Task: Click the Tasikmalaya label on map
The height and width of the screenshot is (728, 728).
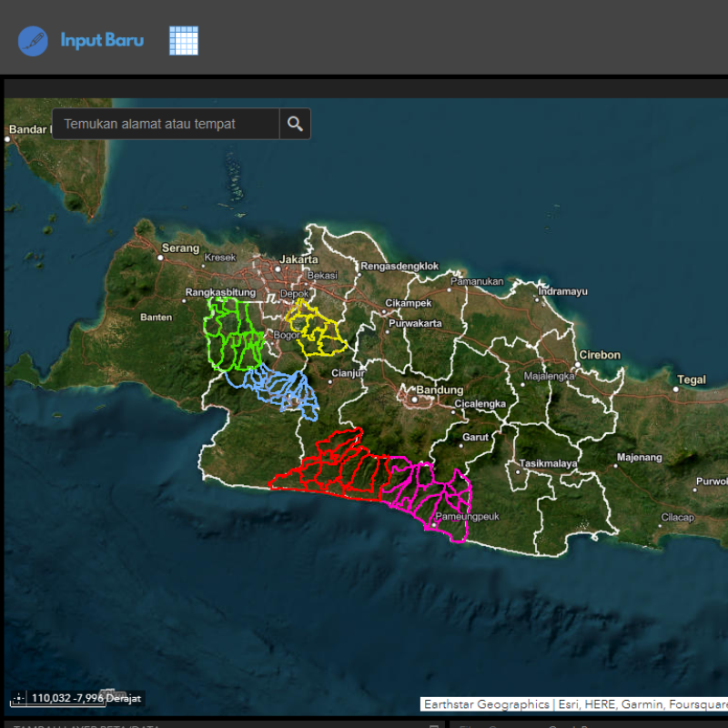Action: point(549,463)
